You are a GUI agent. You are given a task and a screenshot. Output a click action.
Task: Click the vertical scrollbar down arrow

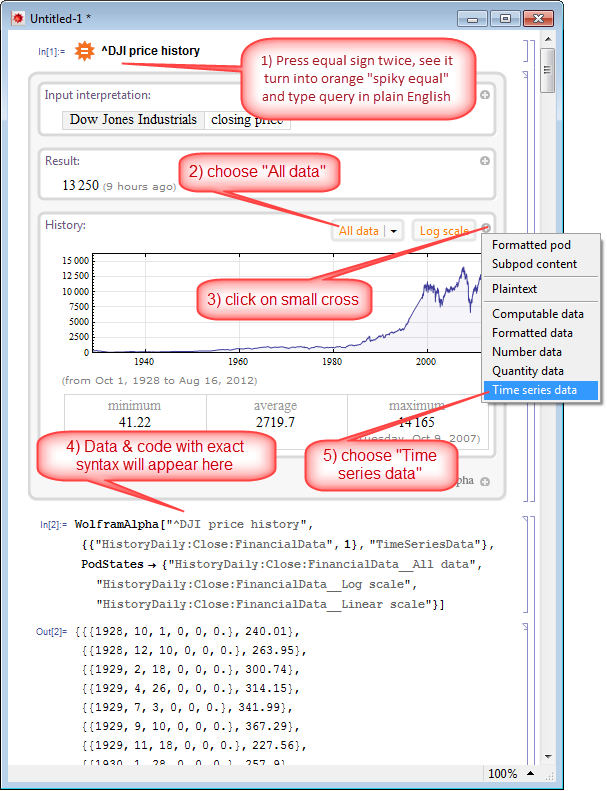point(548,757)
